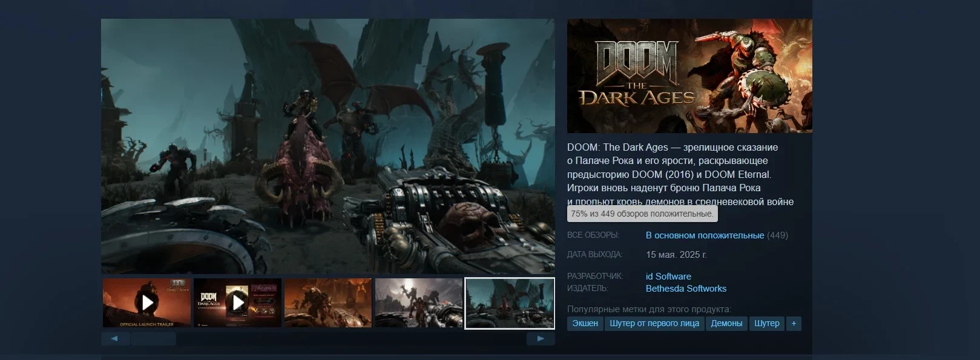Expand more tags with the plus button
Screen dimensions: 980x360
pos(794,324)
